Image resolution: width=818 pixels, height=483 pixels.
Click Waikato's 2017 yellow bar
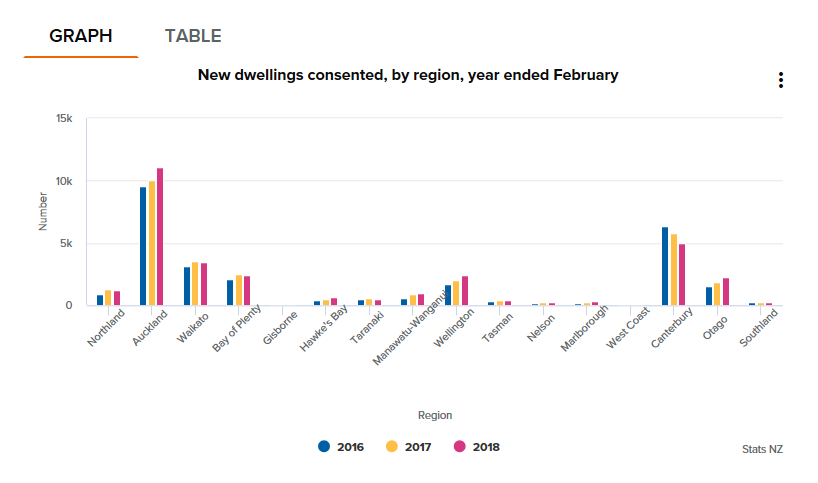point(195,284)
